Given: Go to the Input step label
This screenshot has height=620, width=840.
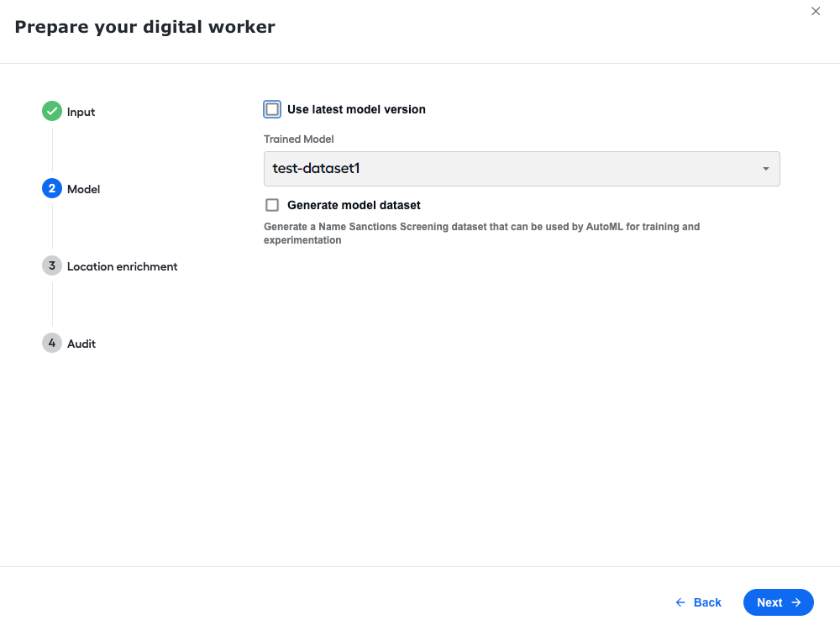Looking at the screenshot, I should pyautogui.click(x=81, y=112).
